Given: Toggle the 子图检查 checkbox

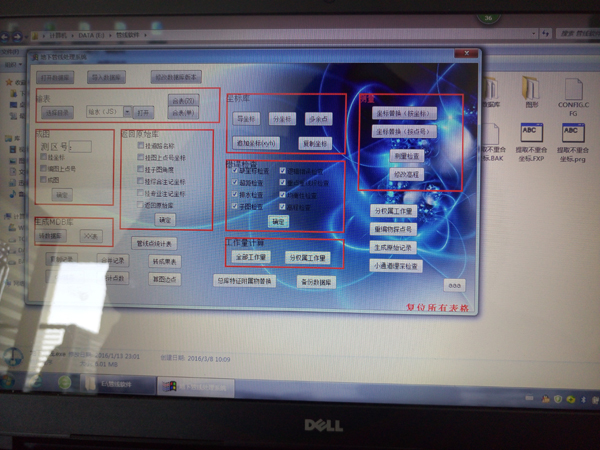Looking at the screenshot, I should (x=234, y=206).
